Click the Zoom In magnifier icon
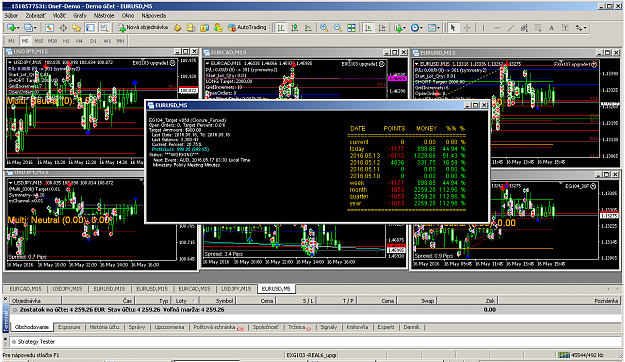This screenshot has height=362, width=625. click(324, 28)
